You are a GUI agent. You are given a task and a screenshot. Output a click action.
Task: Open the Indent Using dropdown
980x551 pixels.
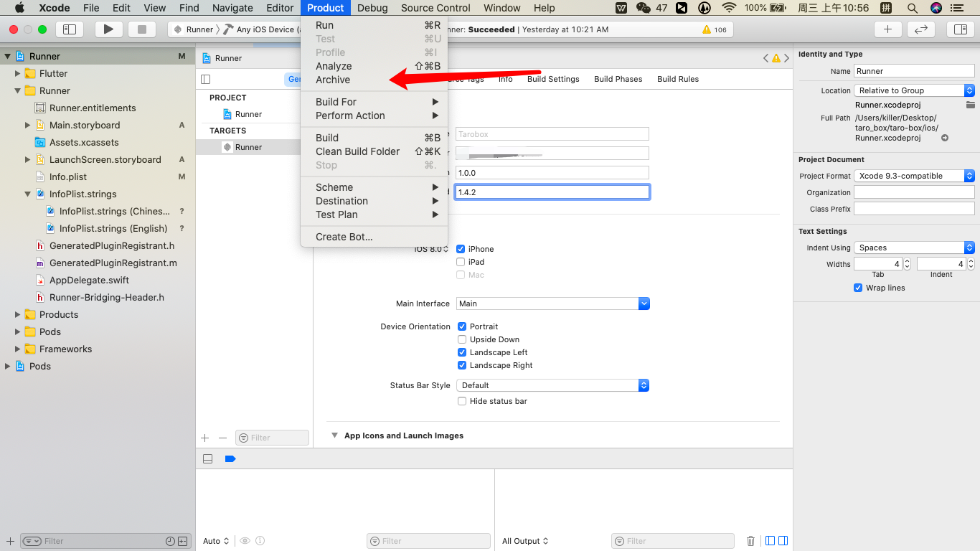click(x=915, y=248)
